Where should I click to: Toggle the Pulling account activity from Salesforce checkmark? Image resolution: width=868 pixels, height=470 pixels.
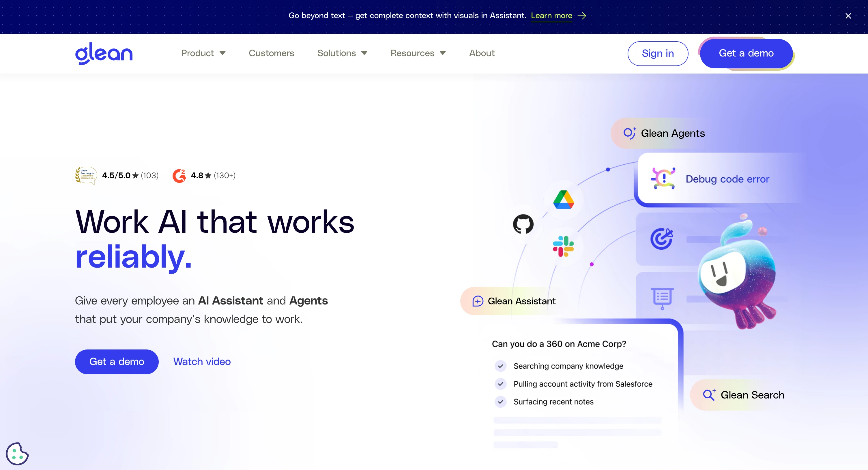point(501,384)
